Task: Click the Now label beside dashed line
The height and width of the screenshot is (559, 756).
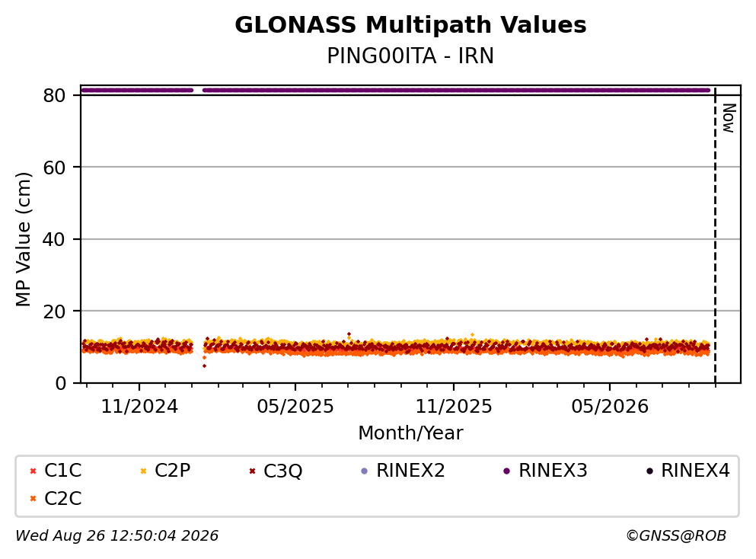Action: tap(729, 118)
